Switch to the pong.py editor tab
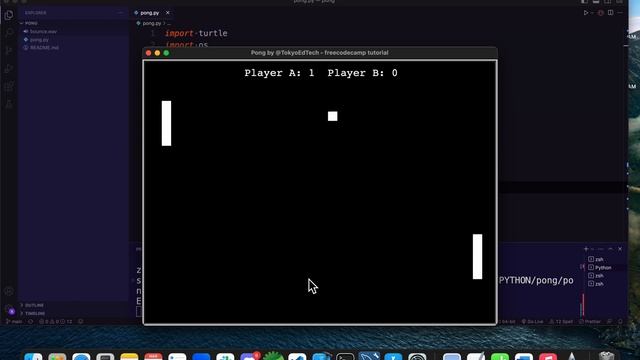This screenshot has width=640, height=360. (x=149, y=13)
